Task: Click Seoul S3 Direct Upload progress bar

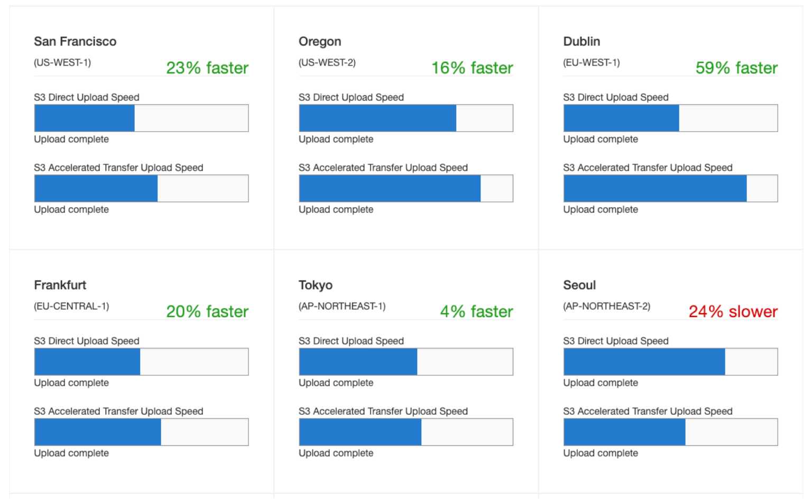Action: click(x=670, y=361)
